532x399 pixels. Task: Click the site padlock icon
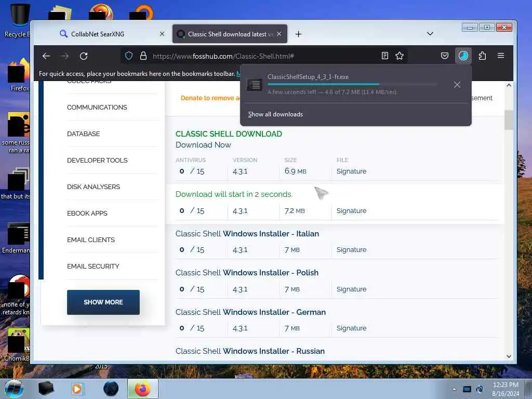pyautogui.click(x=143, y=56)
